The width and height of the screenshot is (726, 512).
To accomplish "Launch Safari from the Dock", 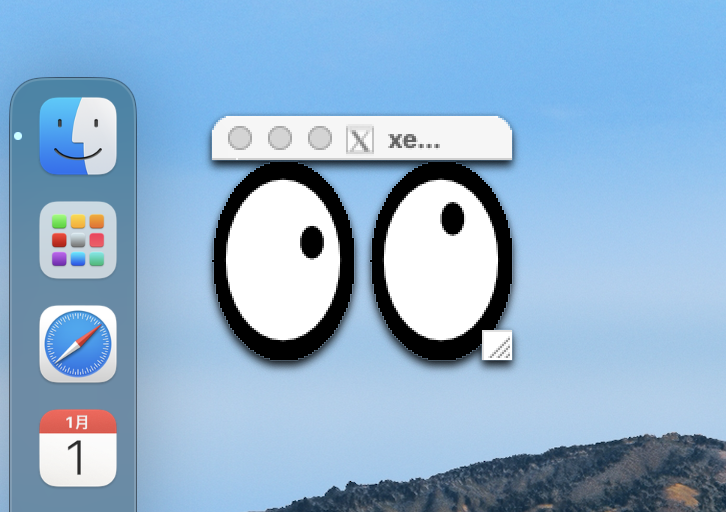I will tap(78, 344).
